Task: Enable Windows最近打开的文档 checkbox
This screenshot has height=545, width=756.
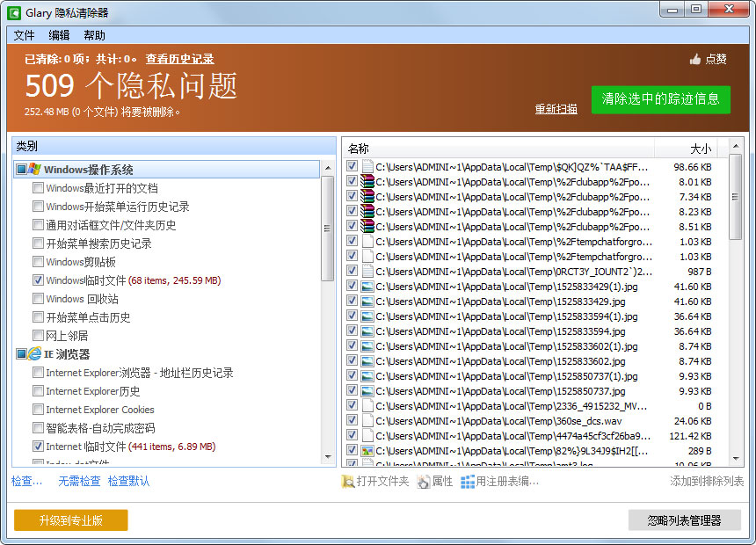Action: [38, 187]
